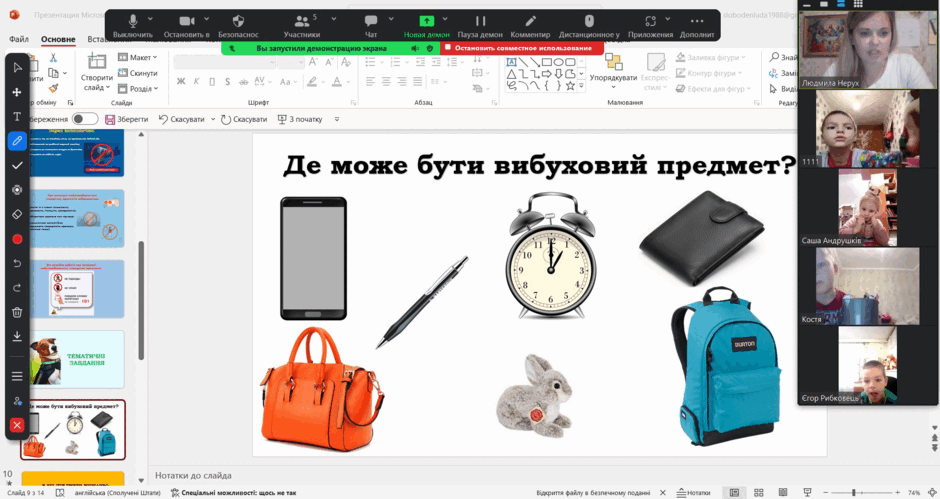Toggle the autosave switch
The height and width of the screenshot is (499, 940).
85,119
